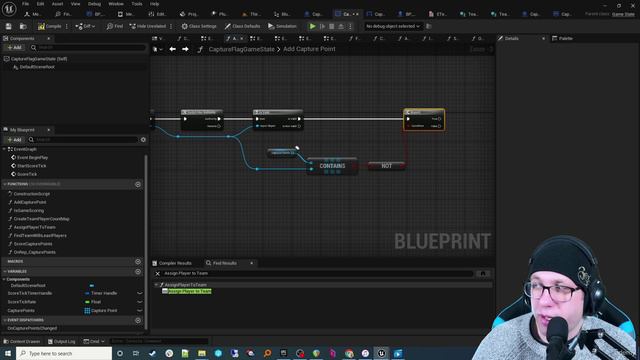Image resolution: width=640 pixels, height=360 pixels.
Task: Open the debug object selector dropdown
Action: (393, 26)
